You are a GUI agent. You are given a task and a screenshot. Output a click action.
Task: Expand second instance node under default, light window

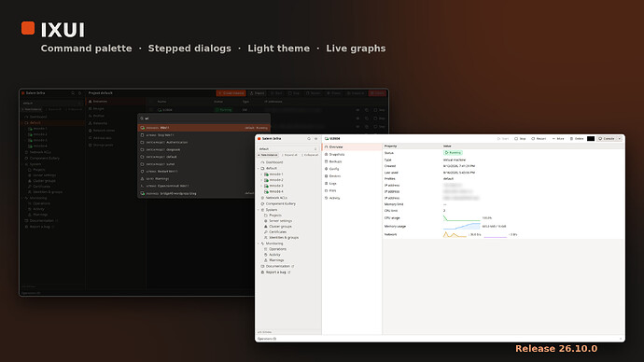(261, 180)
